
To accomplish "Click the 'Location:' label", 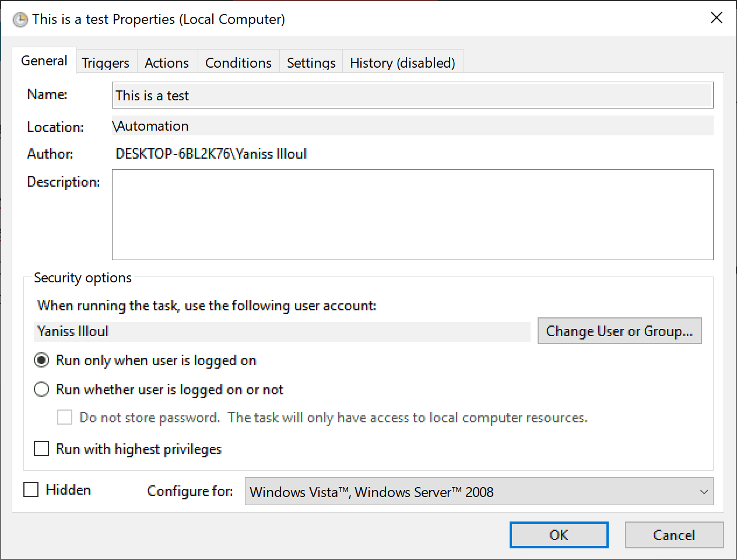I will [55, 127].
